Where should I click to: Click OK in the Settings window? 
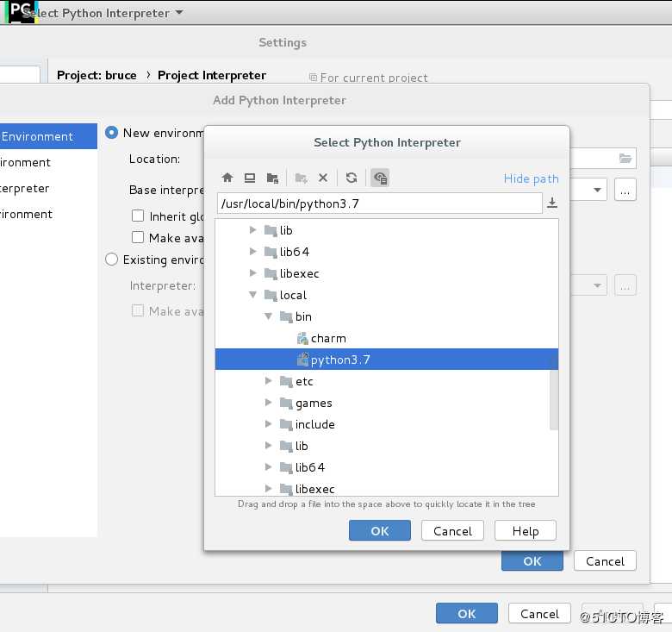click(467, 614)
